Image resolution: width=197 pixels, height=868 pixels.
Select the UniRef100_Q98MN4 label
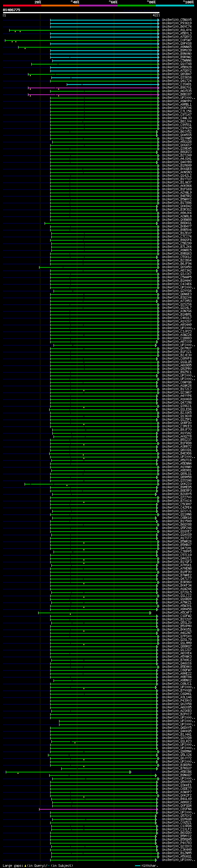click(177, 751)
